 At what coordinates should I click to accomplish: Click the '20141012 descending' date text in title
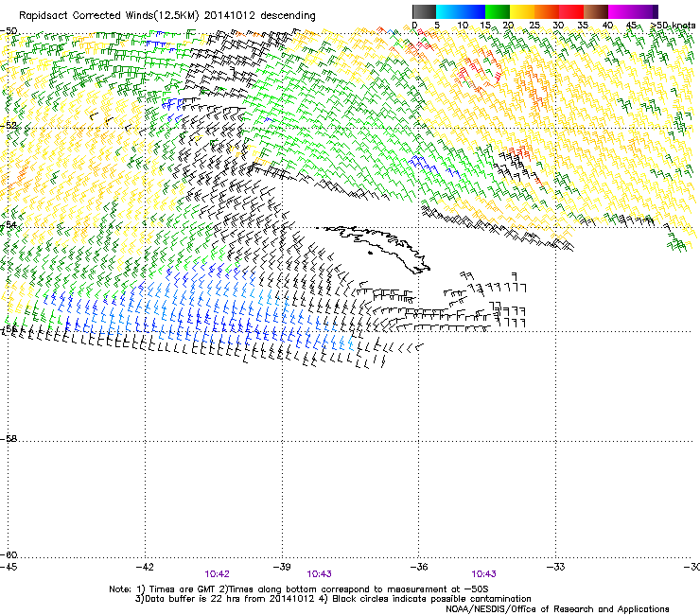click(260, 16)
